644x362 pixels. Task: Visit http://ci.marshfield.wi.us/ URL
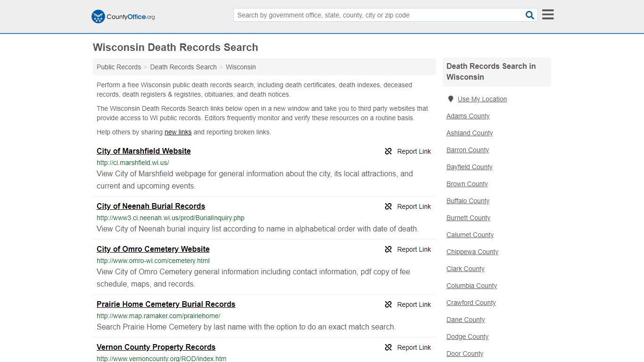133,163
